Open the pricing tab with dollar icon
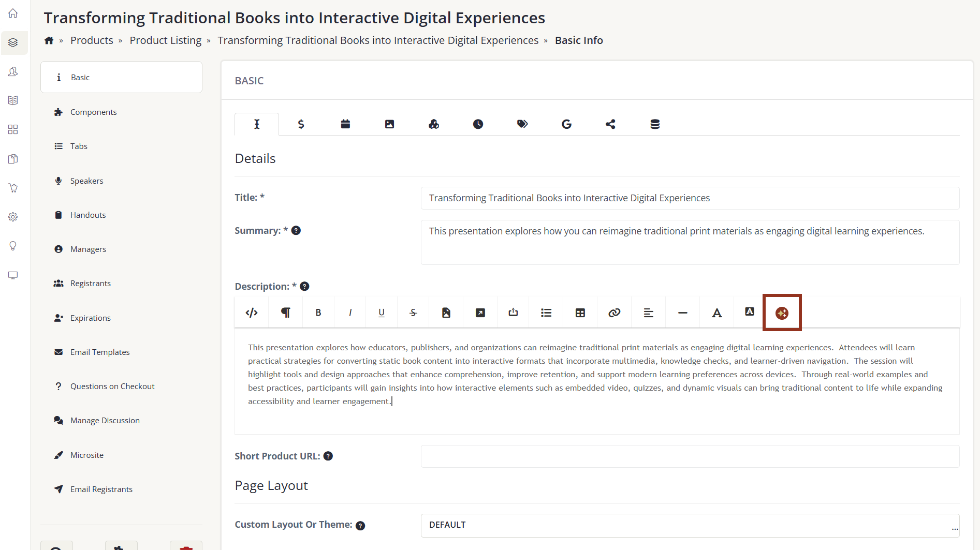 (x=301, y=124)
